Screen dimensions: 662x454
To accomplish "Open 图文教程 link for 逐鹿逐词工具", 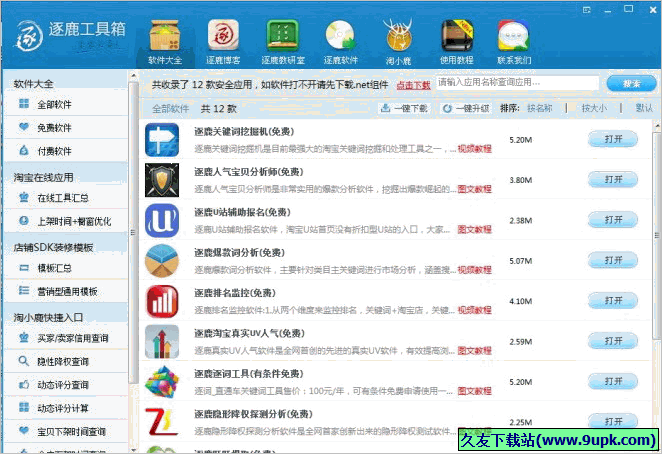I will (475, 391).
